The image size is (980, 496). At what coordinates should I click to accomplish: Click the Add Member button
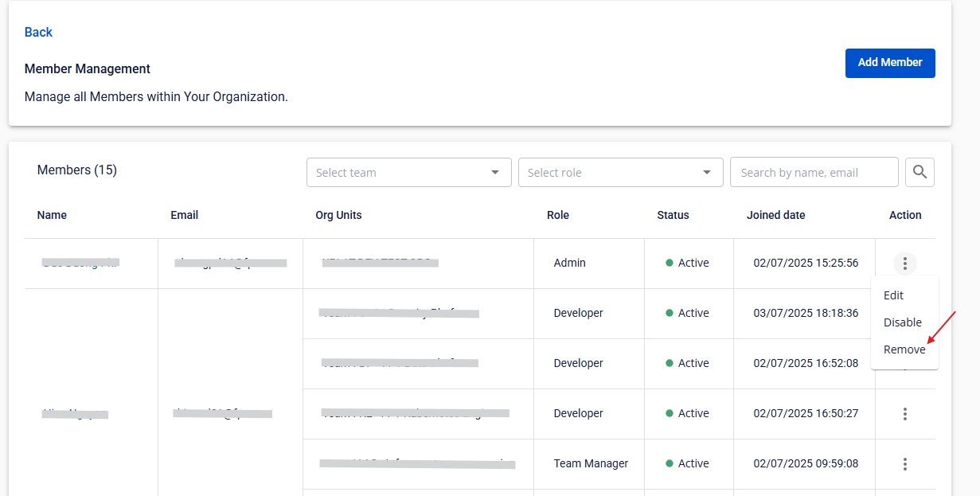[x=889, y=63]
